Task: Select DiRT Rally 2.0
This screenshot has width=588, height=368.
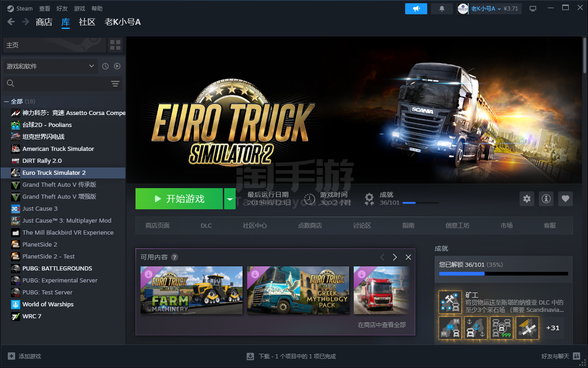Action: click(x=63, y=161)
